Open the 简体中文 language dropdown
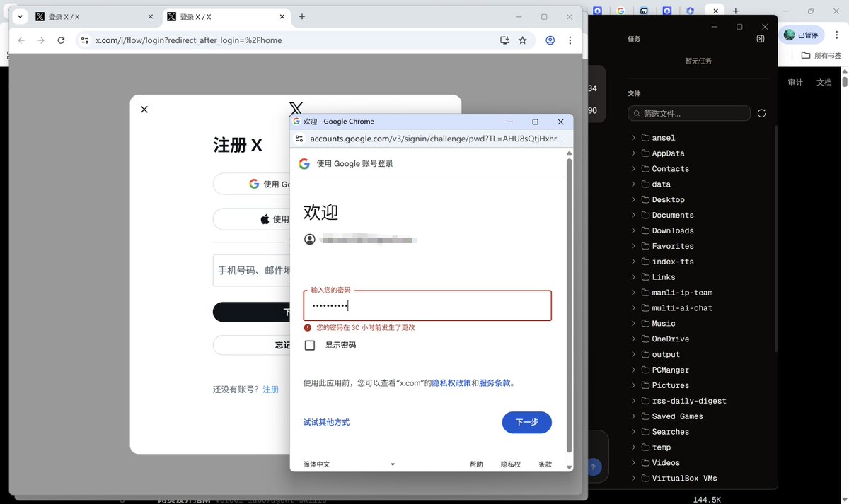 350,464
